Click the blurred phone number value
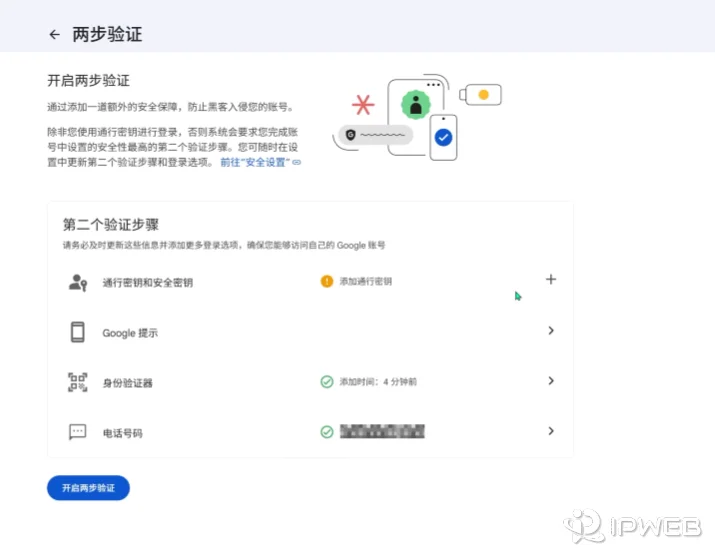This screenshot has width=715, height=556. pos(382,431)
